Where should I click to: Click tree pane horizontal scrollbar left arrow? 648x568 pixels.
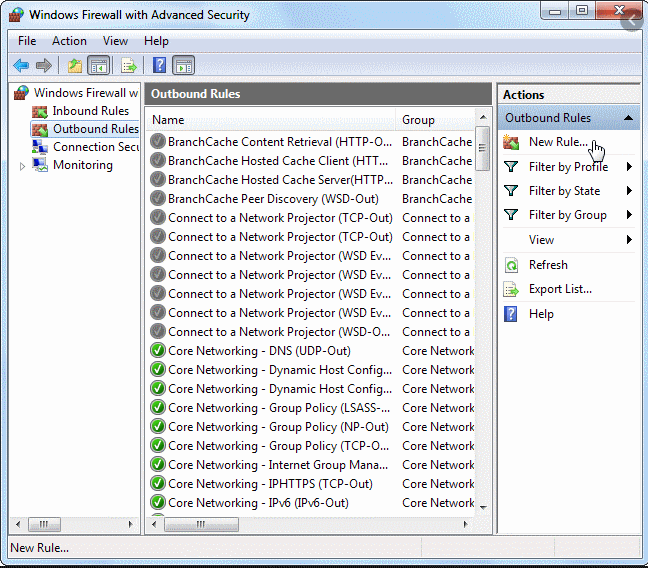18,525
